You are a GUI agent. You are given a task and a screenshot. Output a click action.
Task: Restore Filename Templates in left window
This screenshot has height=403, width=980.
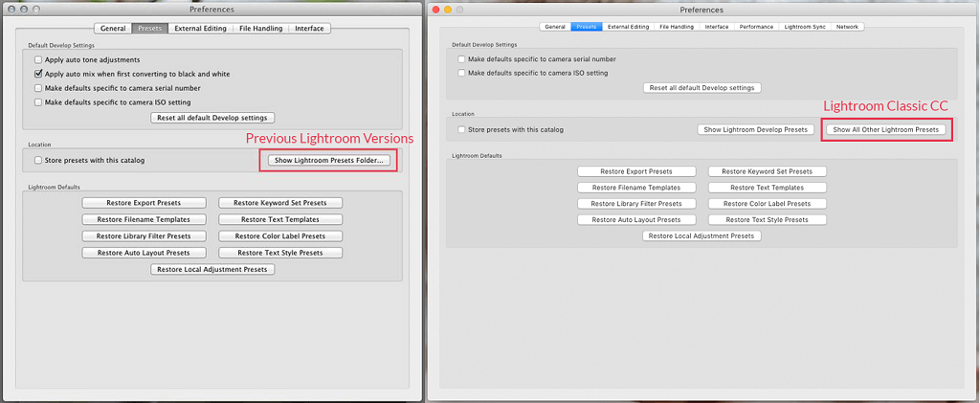pyautogui.click(x=144, y=220)
